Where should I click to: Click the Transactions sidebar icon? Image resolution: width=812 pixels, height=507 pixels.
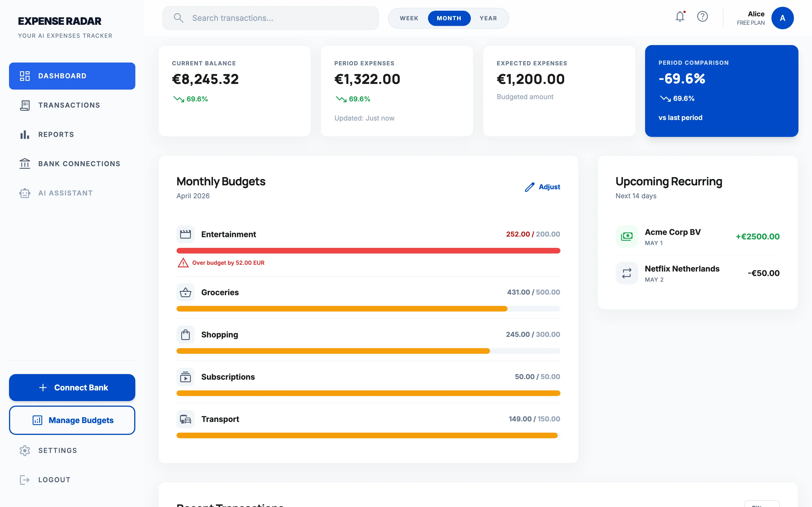coord(25,105)
